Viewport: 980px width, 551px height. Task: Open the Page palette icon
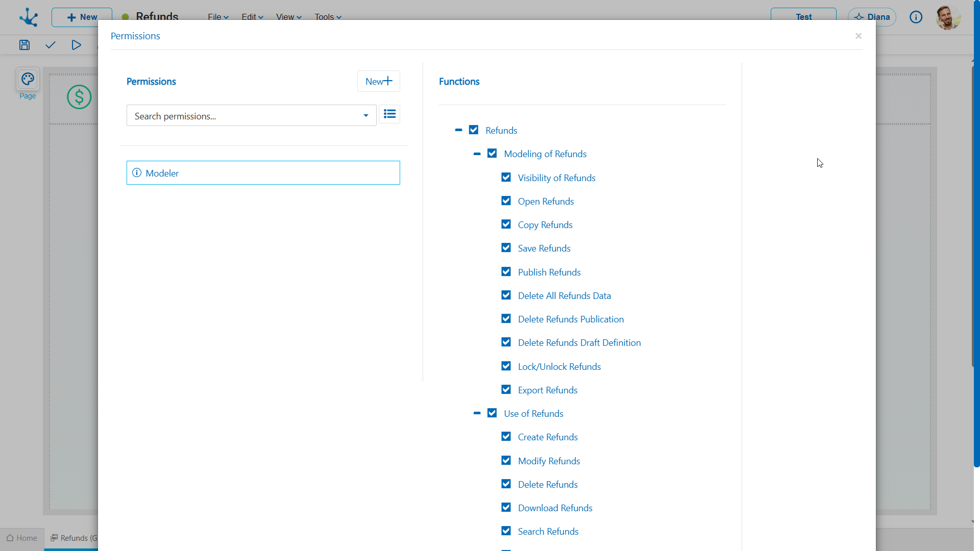[x=28, y=79]
